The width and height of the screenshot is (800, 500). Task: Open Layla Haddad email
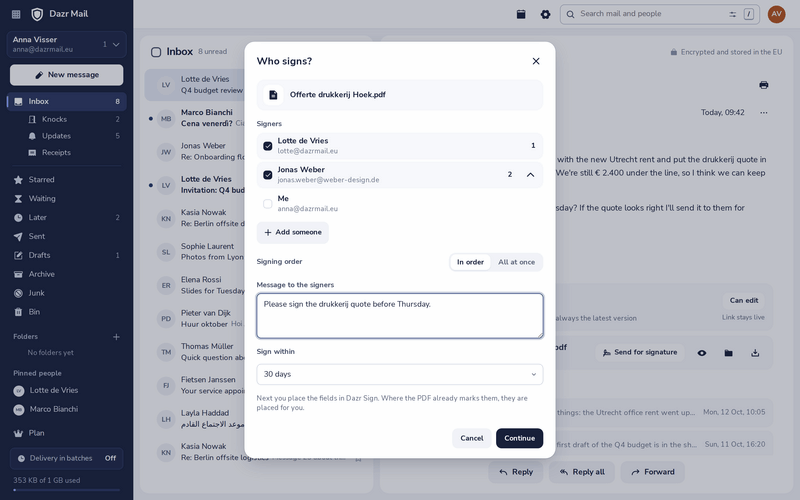pyautogui.click(x=195, y=419)
